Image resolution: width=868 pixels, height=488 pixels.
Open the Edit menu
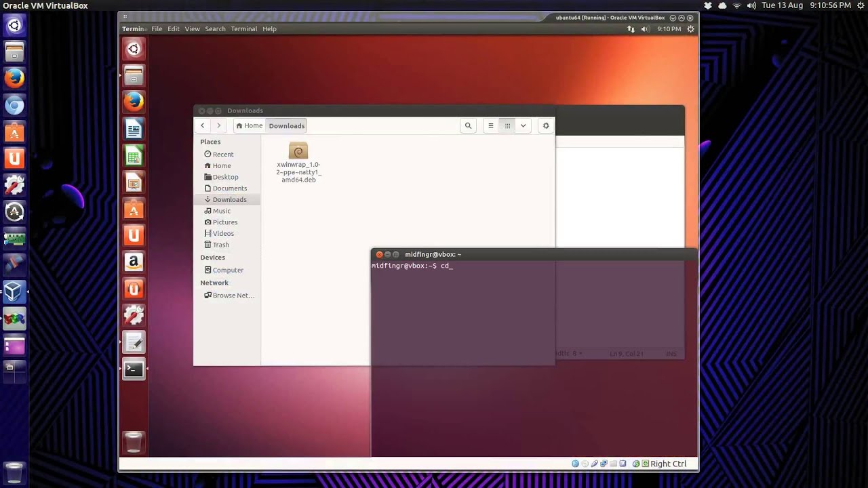pos(174,29)
